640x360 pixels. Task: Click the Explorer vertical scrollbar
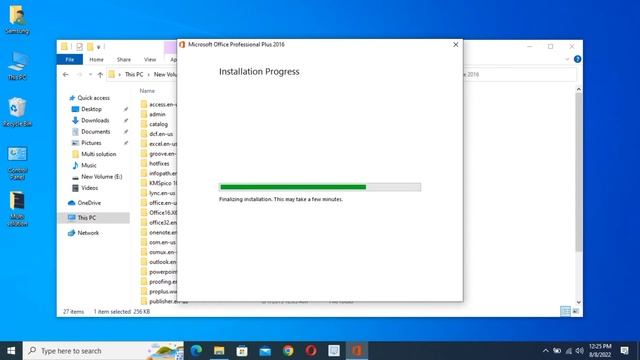pos(578,171)
